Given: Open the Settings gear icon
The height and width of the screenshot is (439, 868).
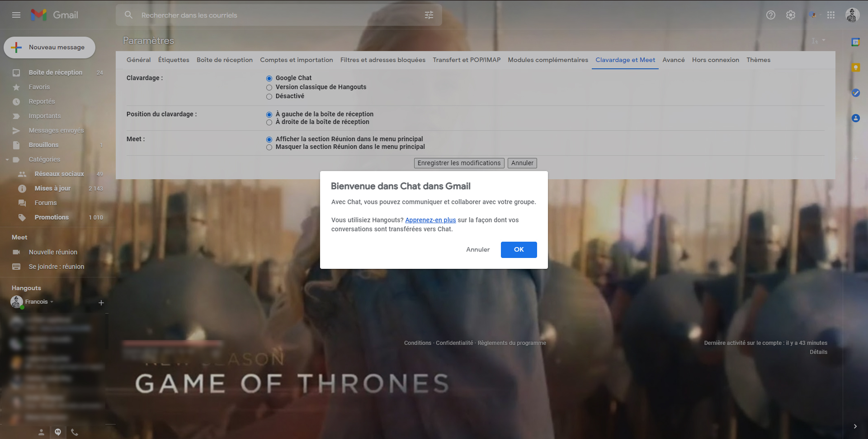Looking at the screenshot, I should [791, 15].
